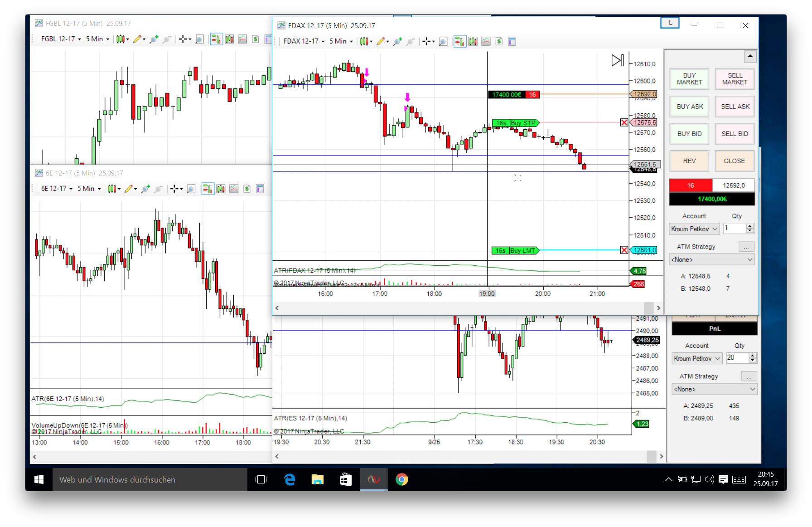Open Strategies dollar icon in FDAX toolbar
This screenshot has height=527, width=812.
click(x=499, y=41)
